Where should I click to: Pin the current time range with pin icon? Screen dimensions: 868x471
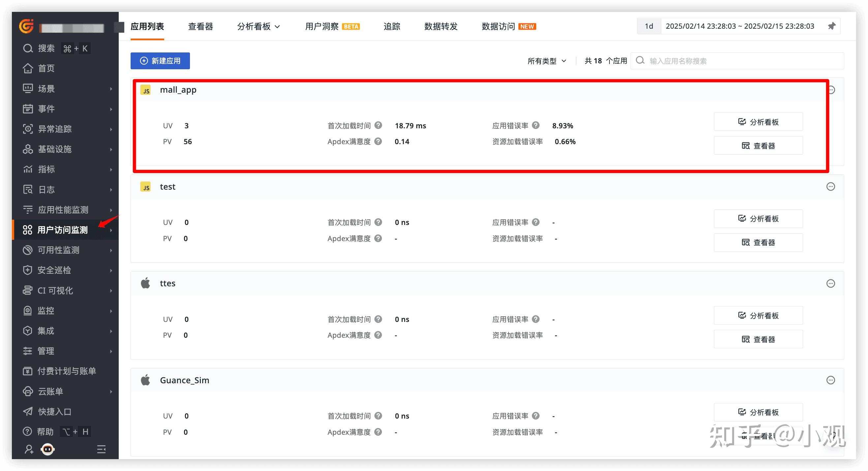(832, 26)
